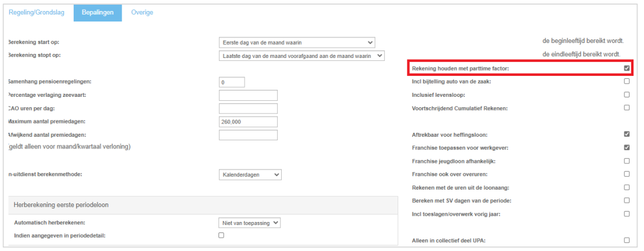Open the Berekening stopt op dropdown
This screenshot has width=644, height=251.
click(302, 56)
